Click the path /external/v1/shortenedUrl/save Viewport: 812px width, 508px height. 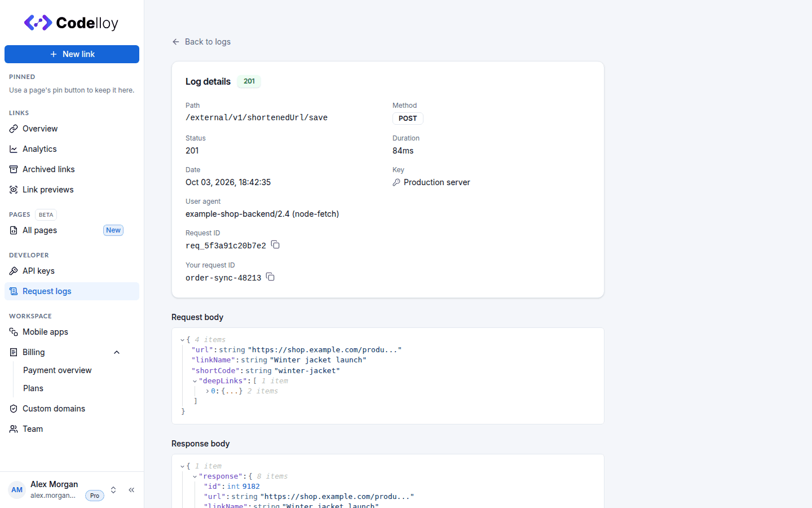click(257, 117)
